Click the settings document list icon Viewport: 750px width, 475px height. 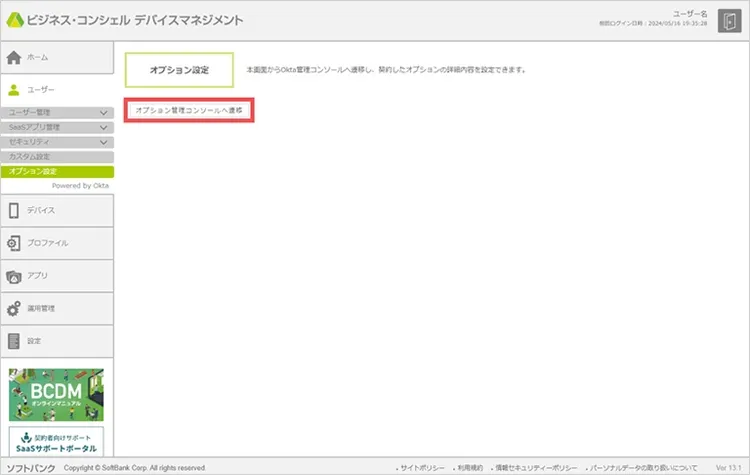(14, 341)
